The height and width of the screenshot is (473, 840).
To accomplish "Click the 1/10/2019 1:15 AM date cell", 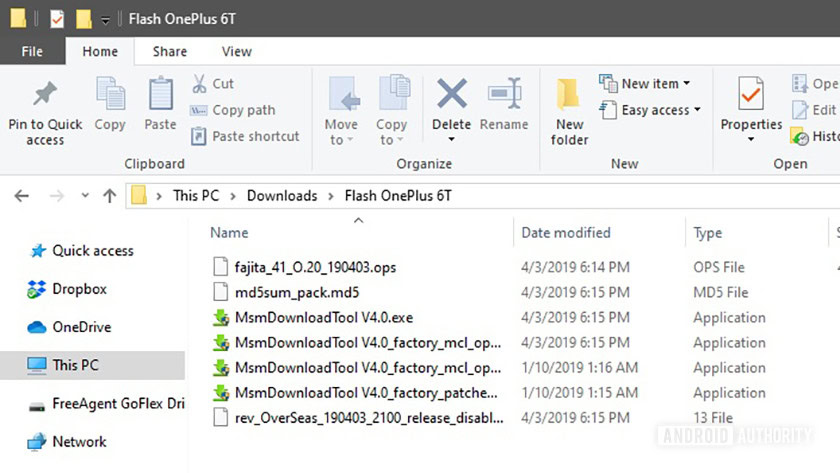I will click(x=580, y=393).
